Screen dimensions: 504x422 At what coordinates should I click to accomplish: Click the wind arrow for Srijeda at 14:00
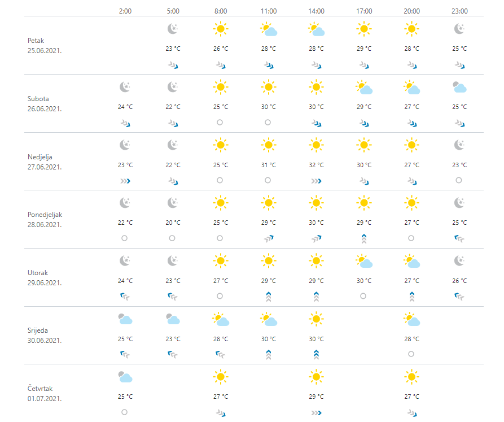coord(316,354)
